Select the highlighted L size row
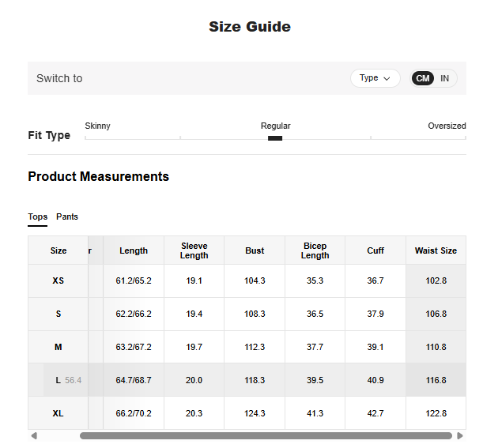 pos(58,380)
